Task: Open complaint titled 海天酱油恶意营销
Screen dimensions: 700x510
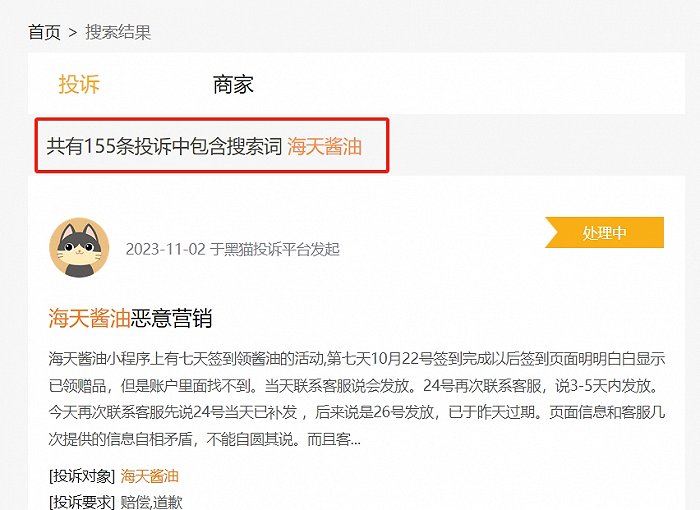Action: [x=130, y=318]
